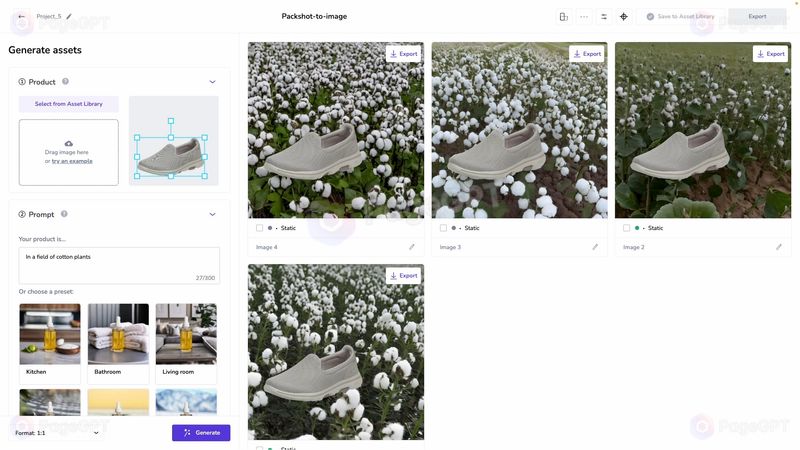Click the status dot for Image 4
Image resolution: width=800 pixels, height=450 pixels.
270,228
